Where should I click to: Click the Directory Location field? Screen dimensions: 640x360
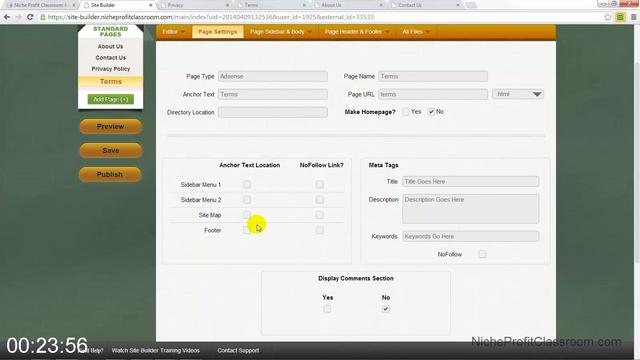coord(273,112)
